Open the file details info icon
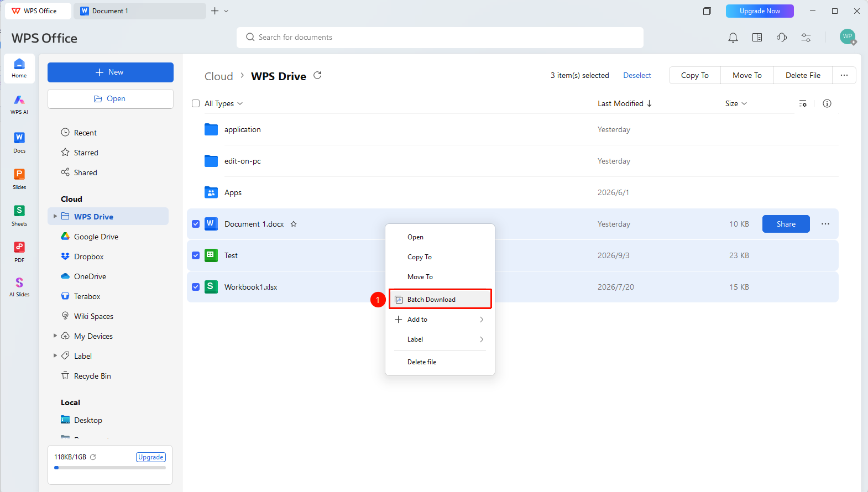The height and width of the screenshot is (492, 868). [x=827, y=103]
